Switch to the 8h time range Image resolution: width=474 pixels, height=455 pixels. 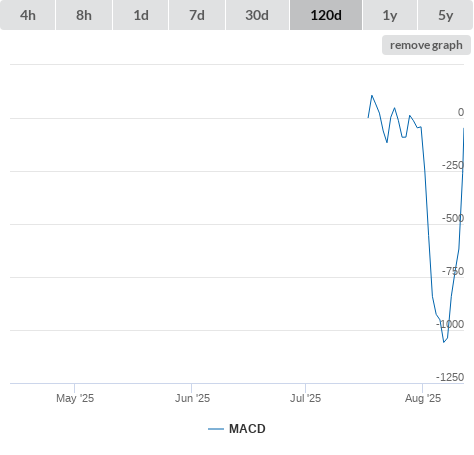click(x=84, y=15)
